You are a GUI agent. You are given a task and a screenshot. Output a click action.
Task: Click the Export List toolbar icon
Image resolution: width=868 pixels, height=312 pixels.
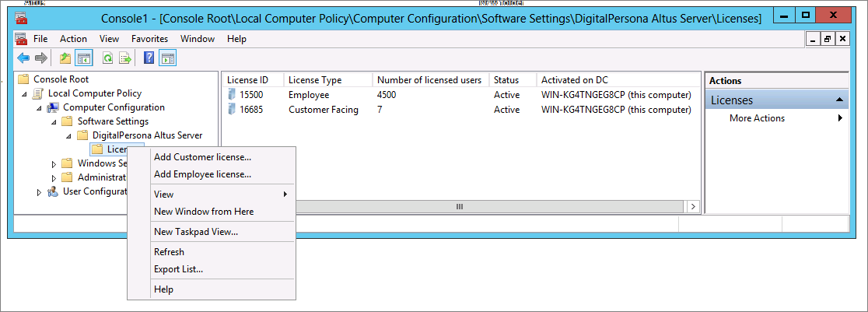124,58
